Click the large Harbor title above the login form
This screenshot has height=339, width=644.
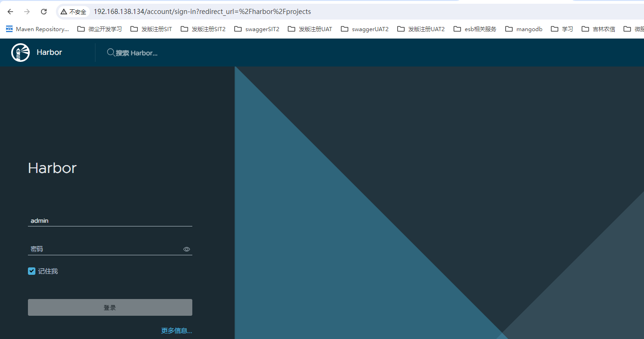click(x=52, y=168)
